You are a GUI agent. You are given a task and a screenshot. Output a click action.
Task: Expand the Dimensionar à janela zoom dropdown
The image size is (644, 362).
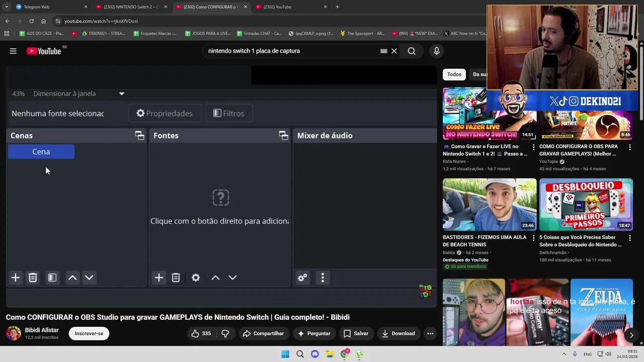(121, 94)
